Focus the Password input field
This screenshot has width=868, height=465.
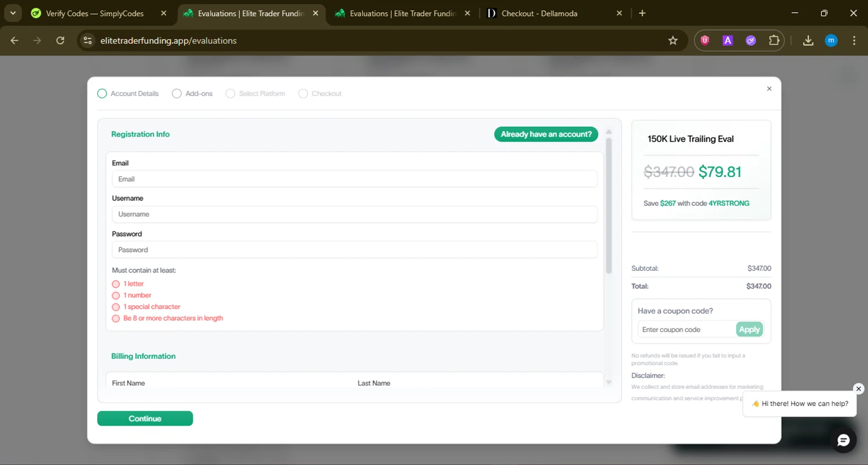tap(354, 250)
